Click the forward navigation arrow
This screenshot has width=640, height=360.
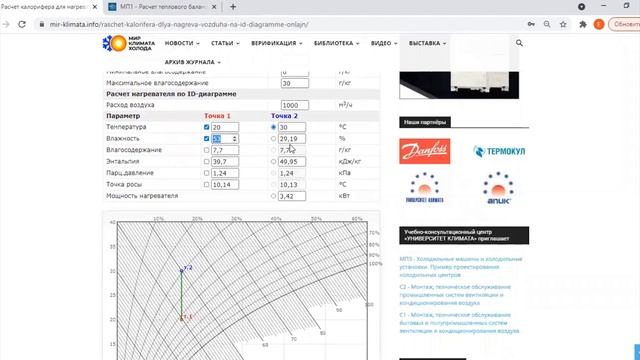[x=6, y=24]
